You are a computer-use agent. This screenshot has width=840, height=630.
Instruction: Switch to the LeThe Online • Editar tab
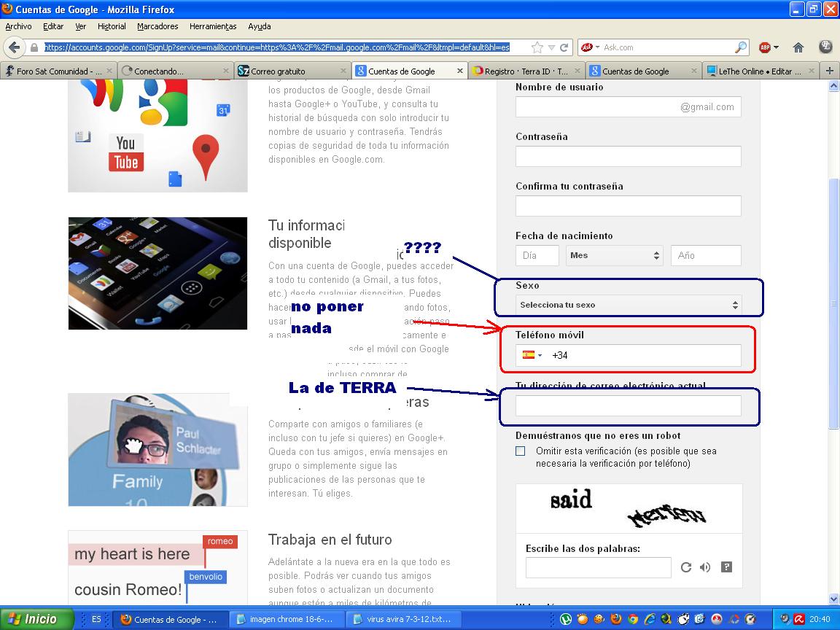pos(761,71)
